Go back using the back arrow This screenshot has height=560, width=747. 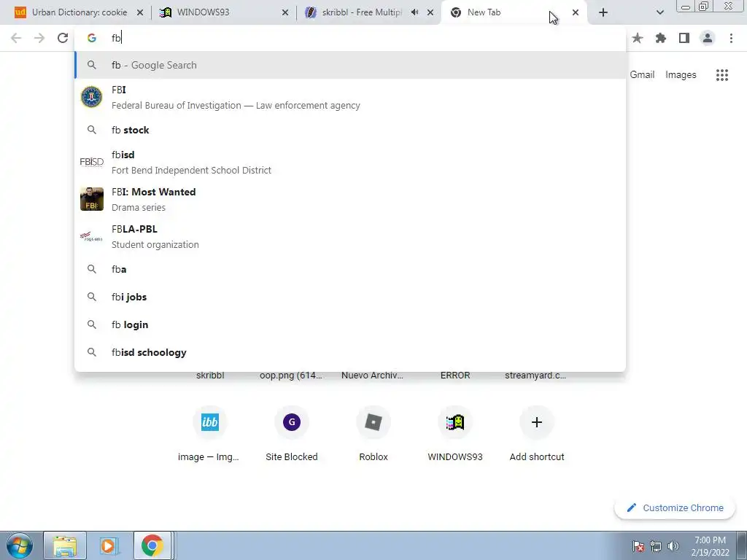coord(16,38)
